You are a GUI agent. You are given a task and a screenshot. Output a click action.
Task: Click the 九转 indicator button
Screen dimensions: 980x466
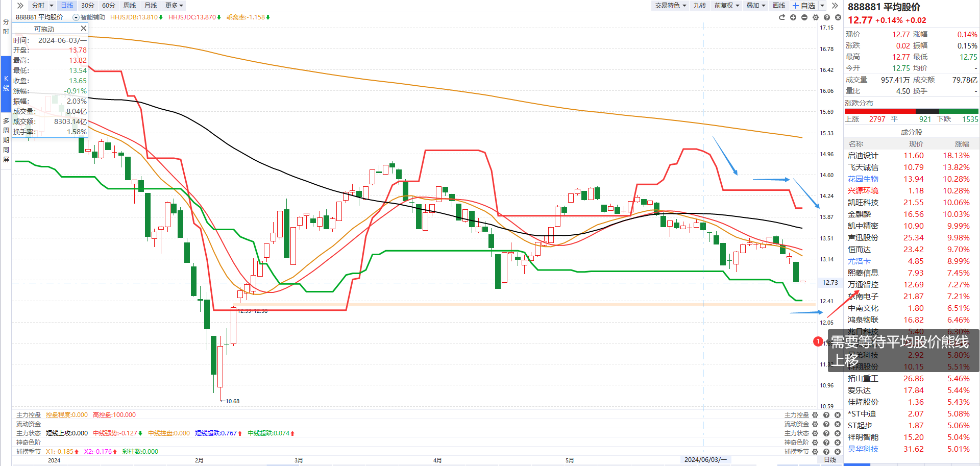click(699, 6)
